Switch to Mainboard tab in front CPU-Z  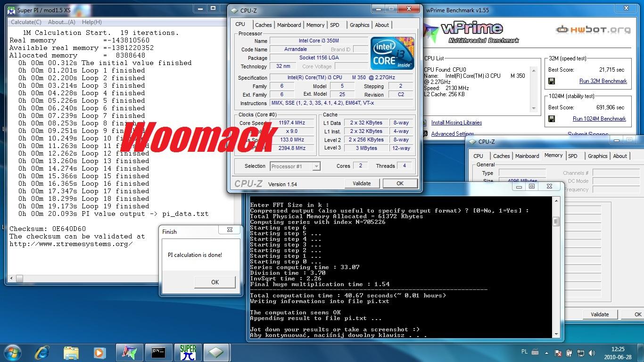pyautogui.click(x=289, y=25)
